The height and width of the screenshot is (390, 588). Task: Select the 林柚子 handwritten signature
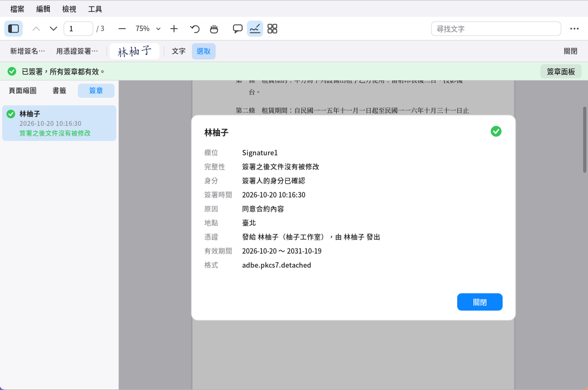pyautogui.click(x=135, y=51)
